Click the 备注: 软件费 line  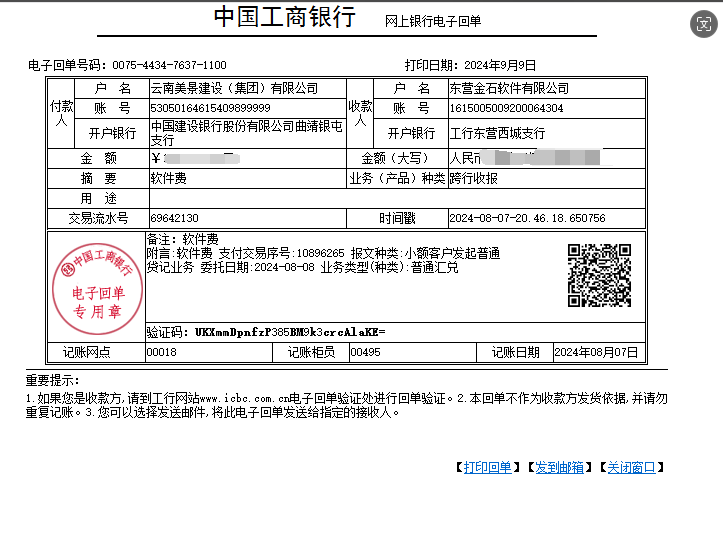click(183, 239)
